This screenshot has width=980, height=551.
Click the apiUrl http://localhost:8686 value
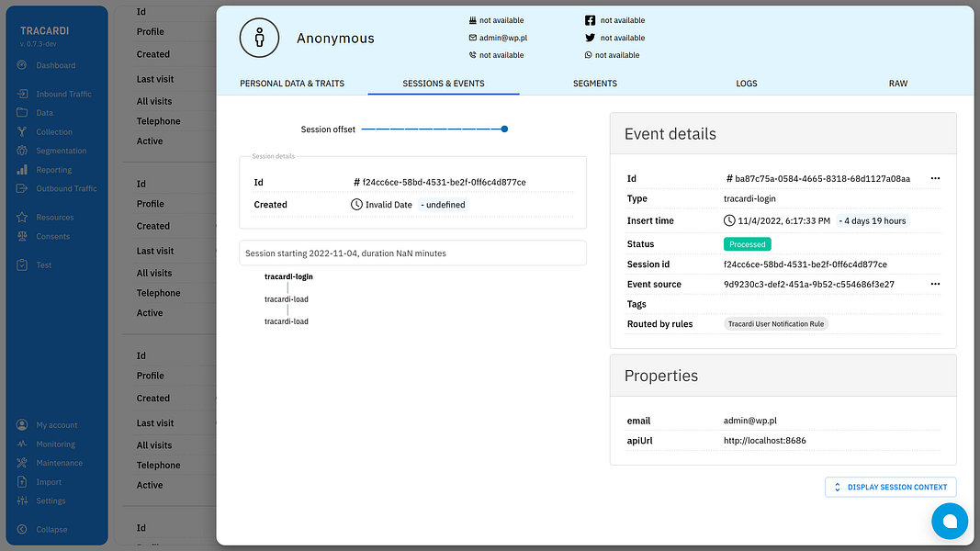pyautogui.click(x=764, y=441)
